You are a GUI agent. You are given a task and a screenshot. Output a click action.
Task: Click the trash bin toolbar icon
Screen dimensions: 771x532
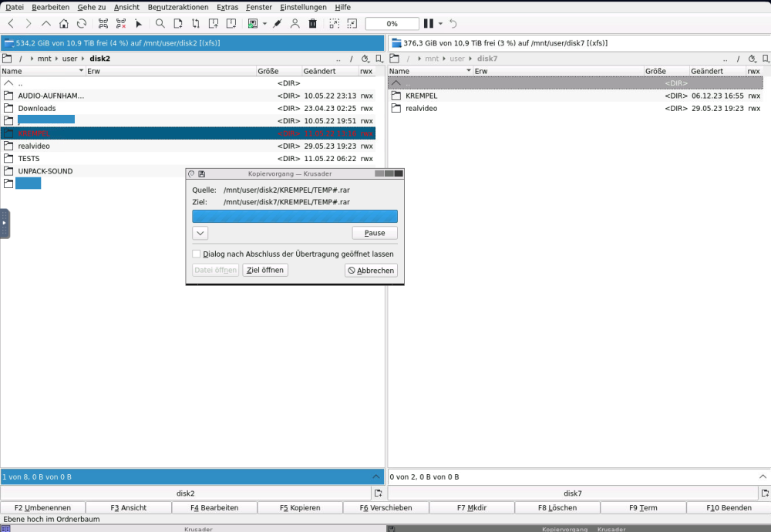313,24
